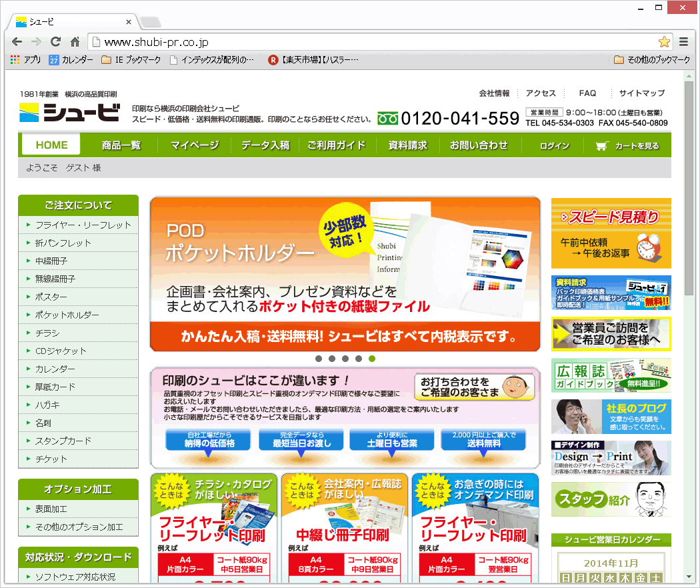Open the カレンダー bookmark

pos(71,60)
